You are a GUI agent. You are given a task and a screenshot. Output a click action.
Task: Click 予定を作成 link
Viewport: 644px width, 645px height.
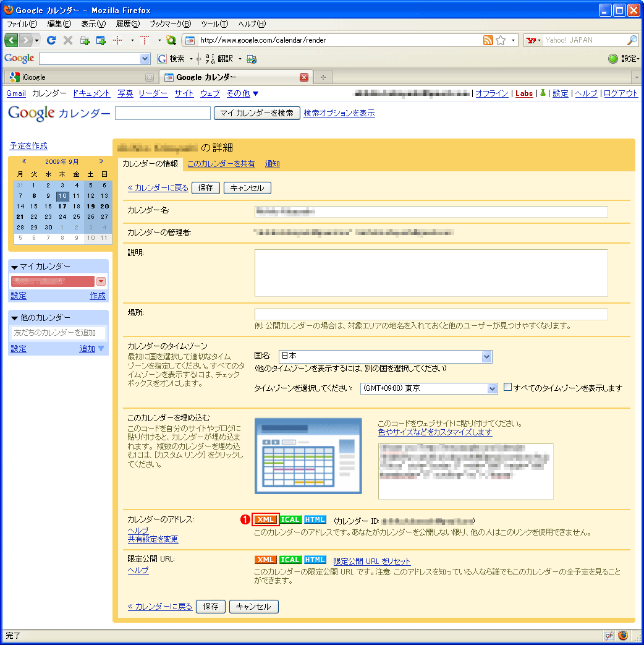tap(28, 145)
